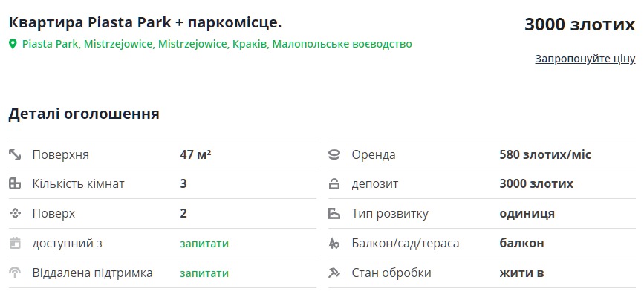Click the 'Деталі оголошення' section heading
Screen dimensions: 644x300
pos(84,114)
